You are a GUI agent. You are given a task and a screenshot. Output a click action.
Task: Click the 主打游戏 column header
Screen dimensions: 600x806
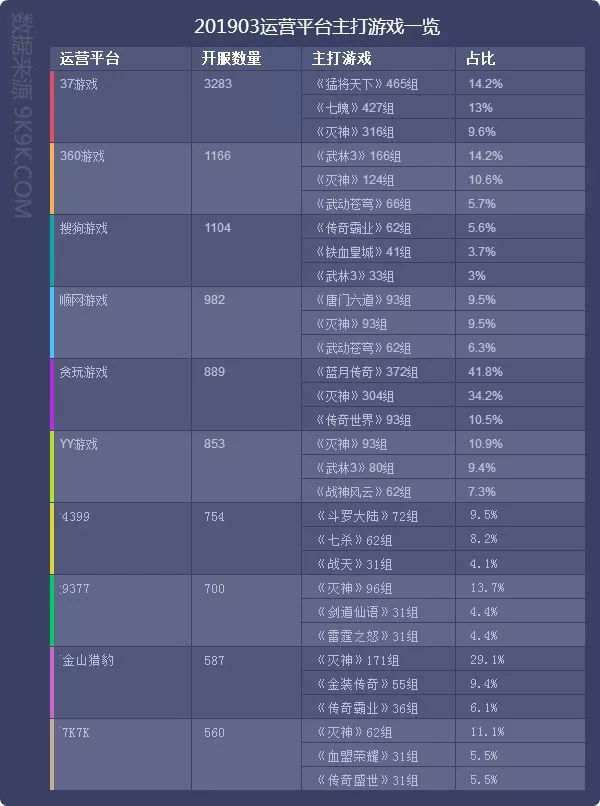pyautogui.click(x=342, y=59)
